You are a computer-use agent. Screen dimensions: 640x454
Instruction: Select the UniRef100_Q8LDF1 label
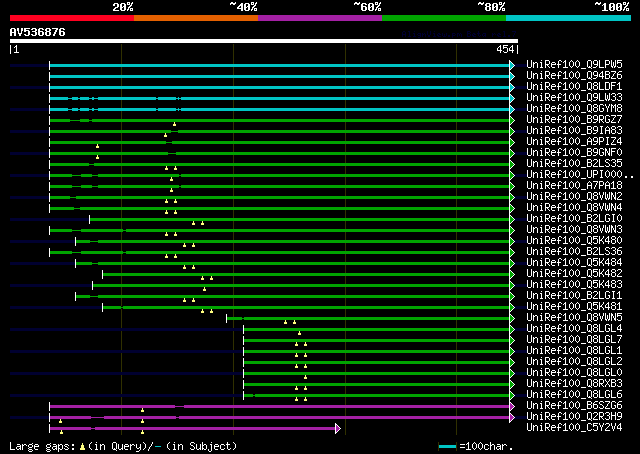574,86
